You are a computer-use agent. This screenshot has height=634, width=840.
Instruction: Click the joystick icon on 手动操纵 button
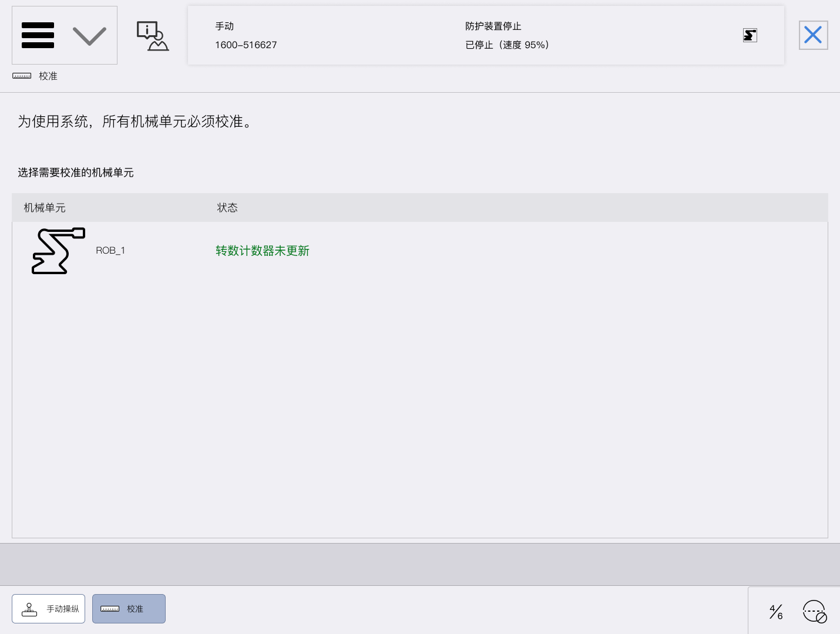(x=29, y=609)
